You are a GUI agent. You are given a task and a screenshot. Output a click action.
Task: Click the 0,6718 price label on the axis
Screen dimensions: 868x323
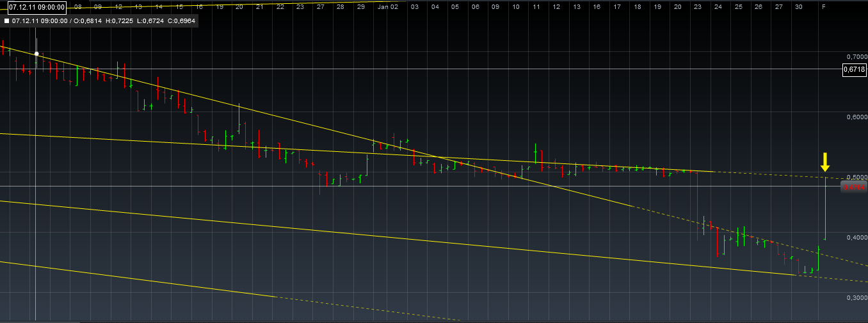tap(854, 69)
